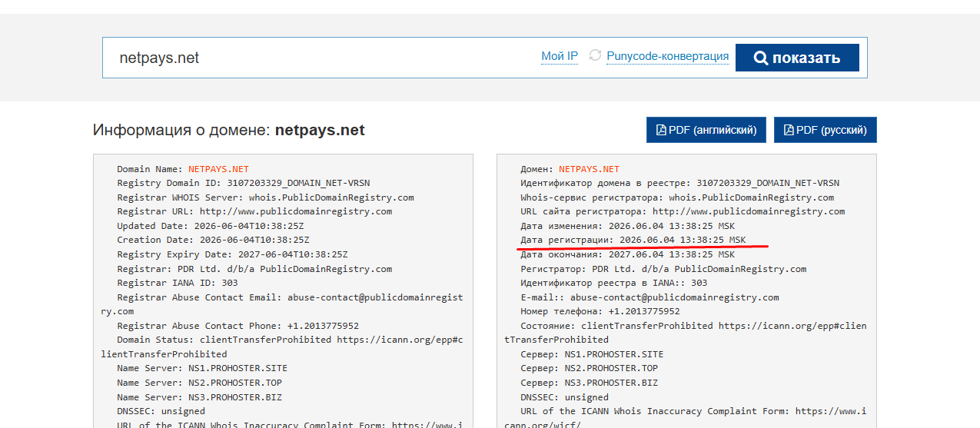Select the Registry Expiry Date line

click(x=232, y=254)
